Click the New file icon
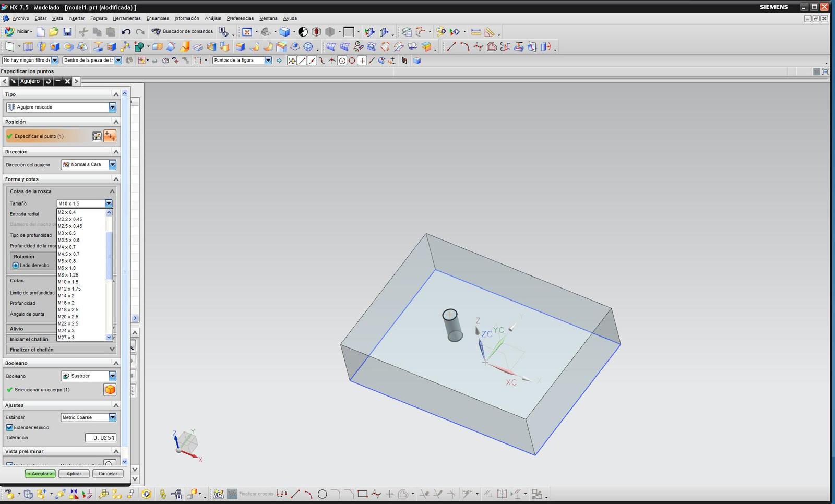Screen dimensions: 835x504 coord(41,32)
